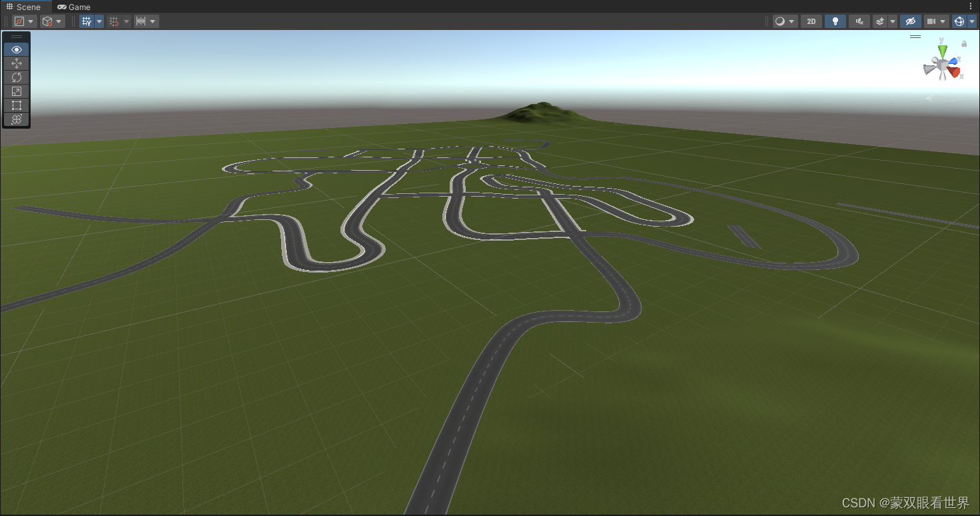Select the Move tool
This screenshot has height=516, width=980.
pos(16,63)
